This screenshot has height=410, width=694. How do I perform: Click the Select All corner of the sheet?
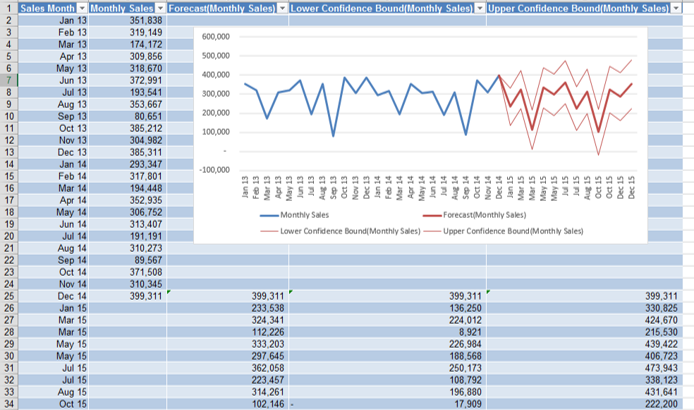coord(8,7)
